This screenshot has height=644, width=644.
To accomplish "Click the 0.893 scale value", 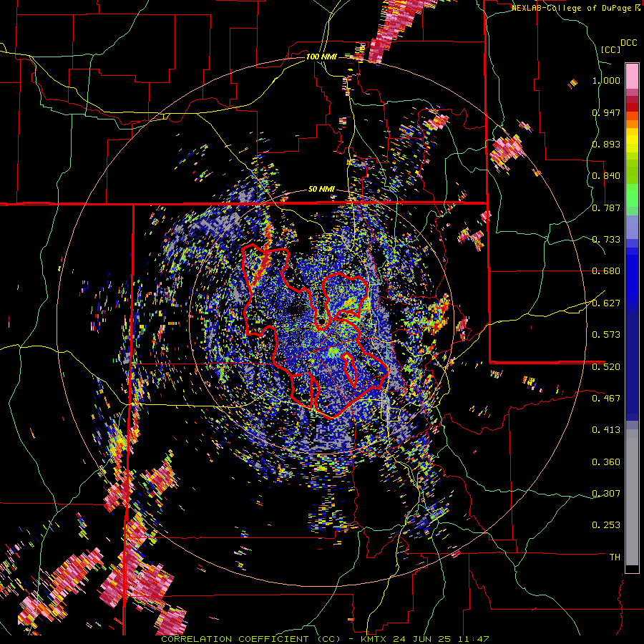I will [x=606, y=144].
